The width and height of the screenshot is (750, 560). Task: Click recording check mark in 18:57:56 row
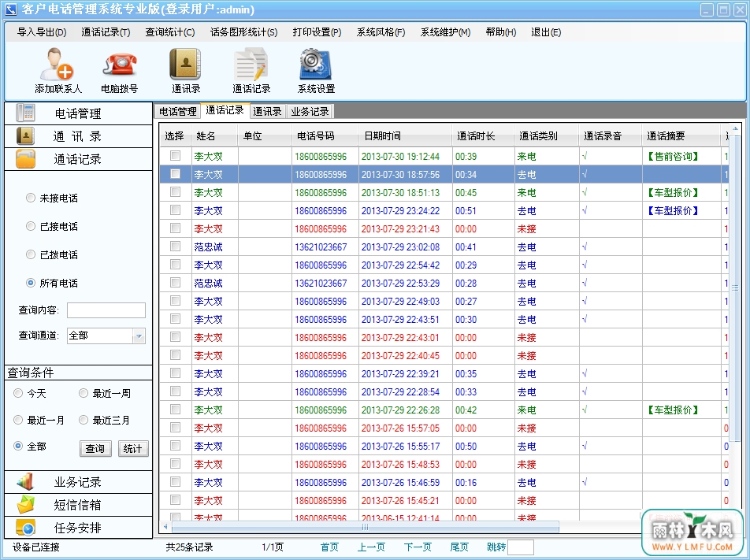point(584,174)
